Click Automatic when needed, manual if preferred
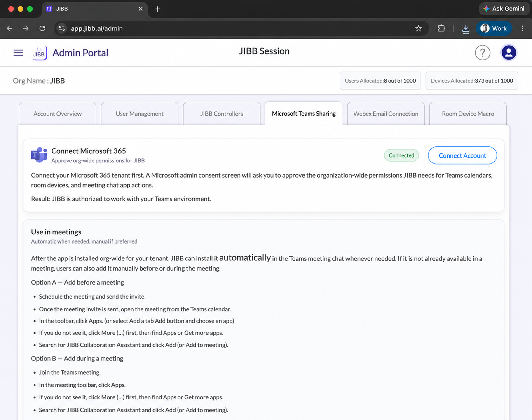This screenshot has width=532, height=420. click(x=84, y=241)
